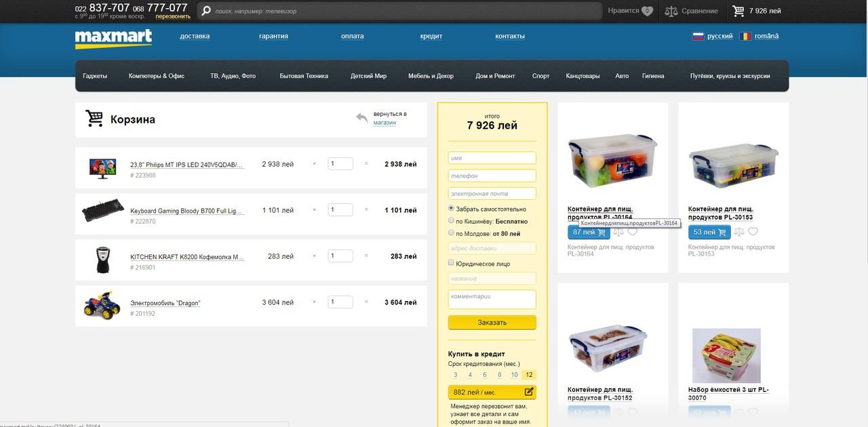This screenshot has height=427, width=868.
Task: Click the Bloody B700 keyboard thumbnail
Action: point(103,211)
